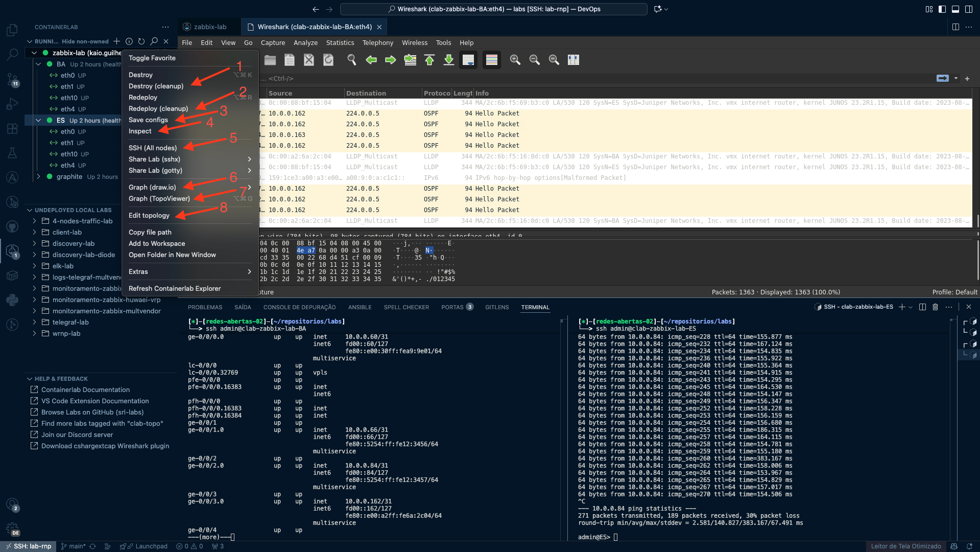Click the find packet magnifier icon
The width and height of the screenshot is (980, 552).
point(351,60)
